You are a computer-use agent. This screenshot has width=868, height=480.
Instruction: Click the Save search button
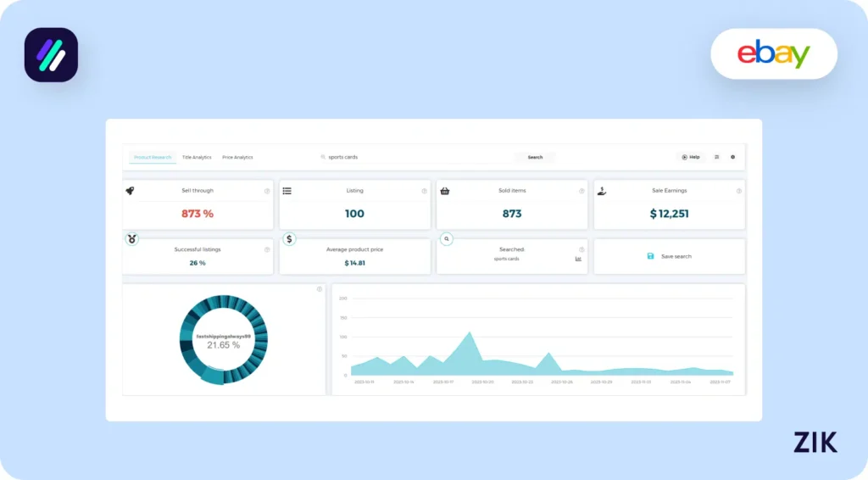point(669,256)
